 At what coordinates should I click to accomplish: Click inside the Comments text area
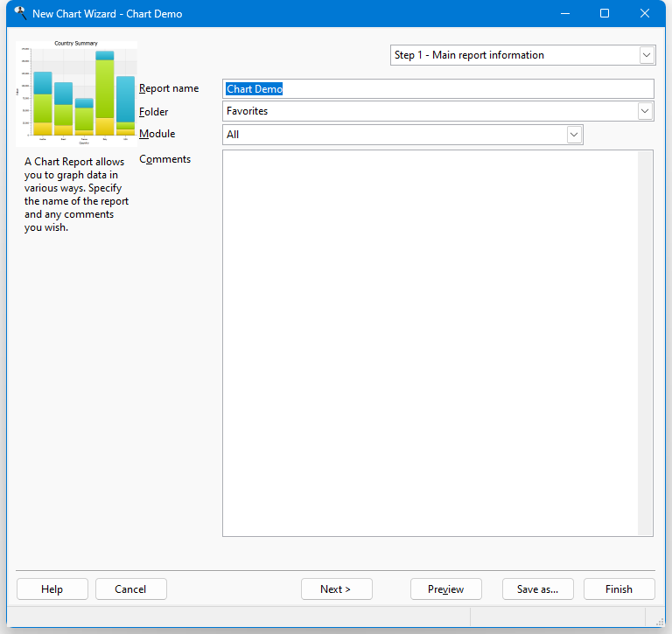430,343
